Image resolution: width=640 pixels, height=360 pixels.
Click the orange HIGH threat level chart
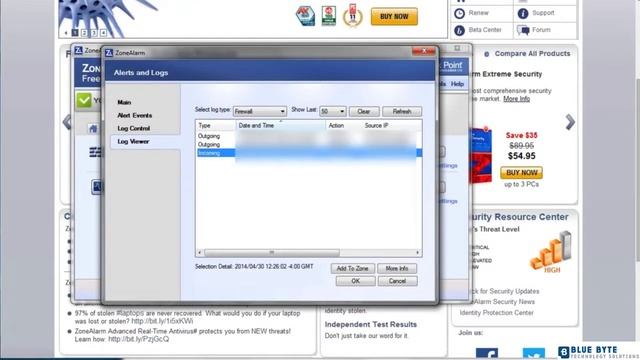click(551, 252)
